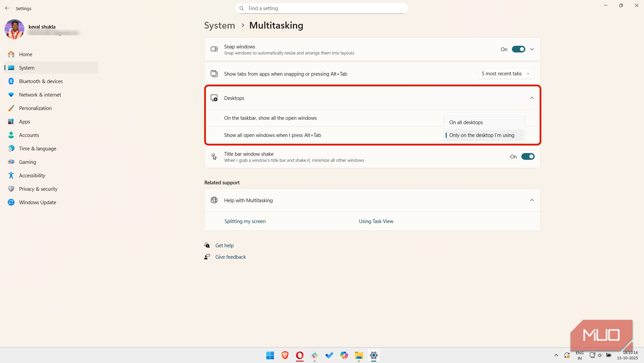
Task: Collapse Help with Multitasking section
Action: pyautogui.click(x=532, y=200)
